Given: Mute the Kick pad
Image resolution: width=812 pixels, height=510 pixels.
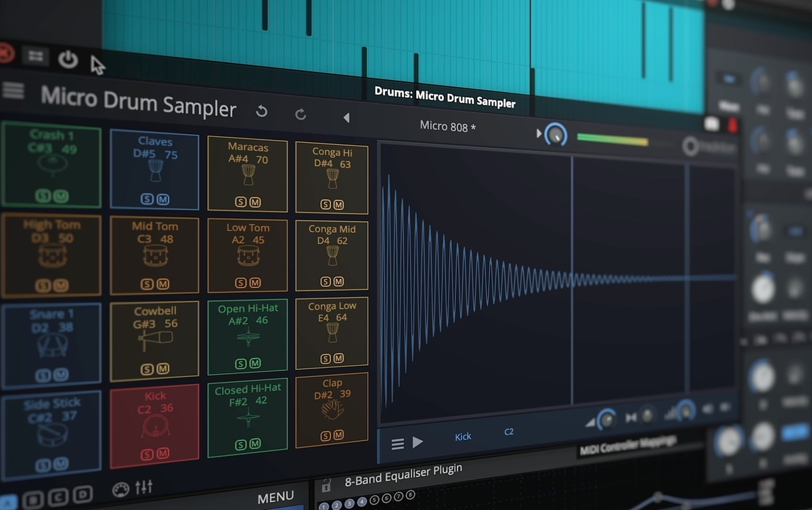Looking at the screenshot, I should pyautogui.click(x=163, y=454).
